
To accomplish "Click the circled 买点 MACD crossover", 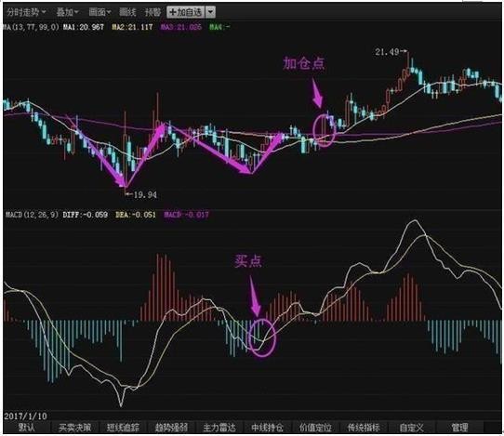I will (x=262, y=337).
